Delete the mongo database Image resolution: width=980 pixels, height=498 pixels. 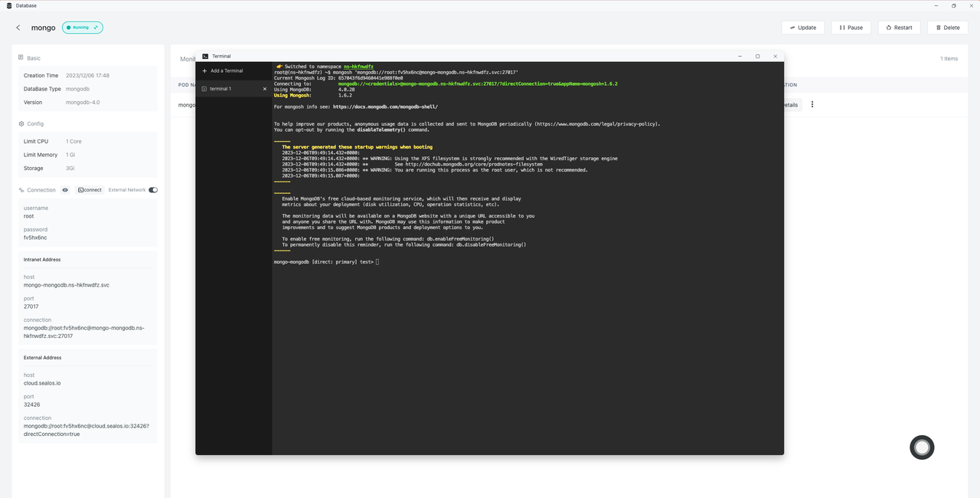coord(947,28)
